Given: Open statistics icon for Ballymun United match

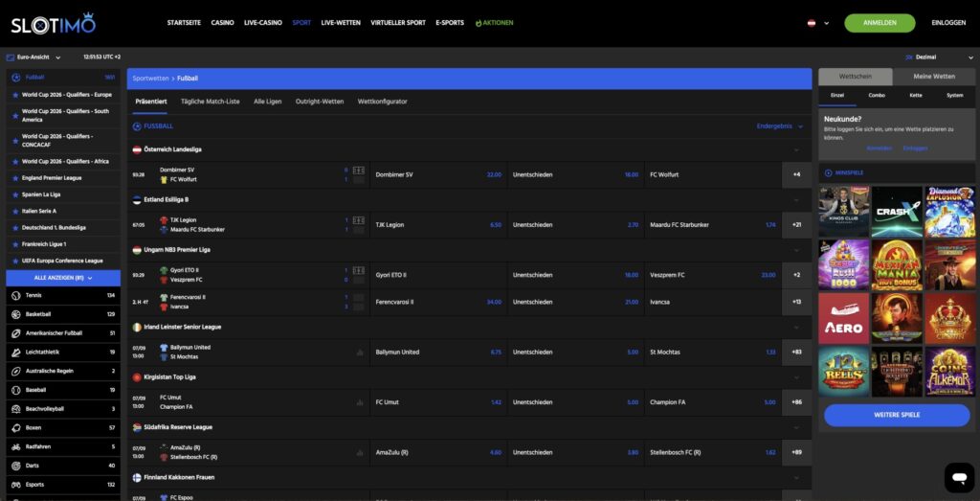Looking at the screenshot, I should [x=360, y=353].
